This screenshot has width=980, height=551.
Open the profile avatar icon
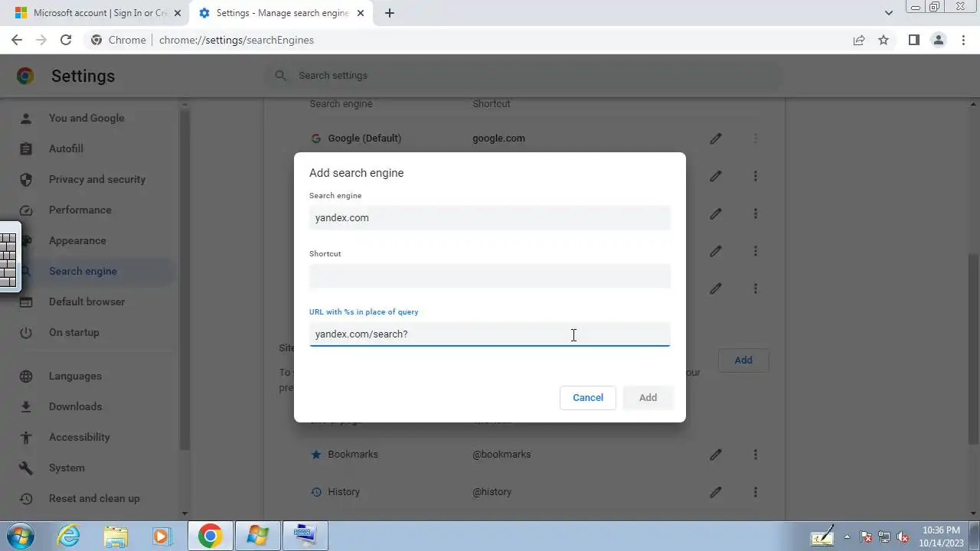[x=938, y=40]
